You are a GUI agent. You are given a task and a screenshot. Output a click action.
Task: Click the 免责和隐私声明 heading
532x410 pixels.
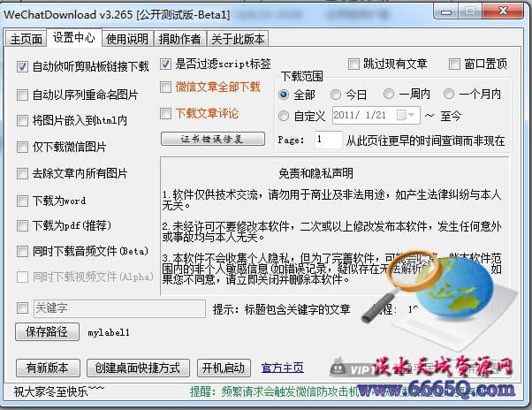pos(315,173)
